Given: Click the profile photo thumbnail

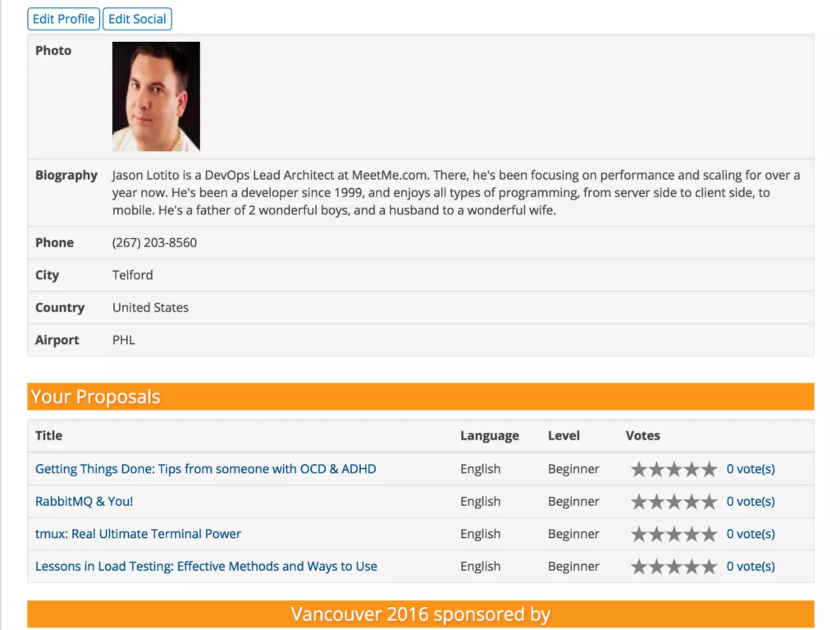Looking at the screenshot, I should [156, 96].
